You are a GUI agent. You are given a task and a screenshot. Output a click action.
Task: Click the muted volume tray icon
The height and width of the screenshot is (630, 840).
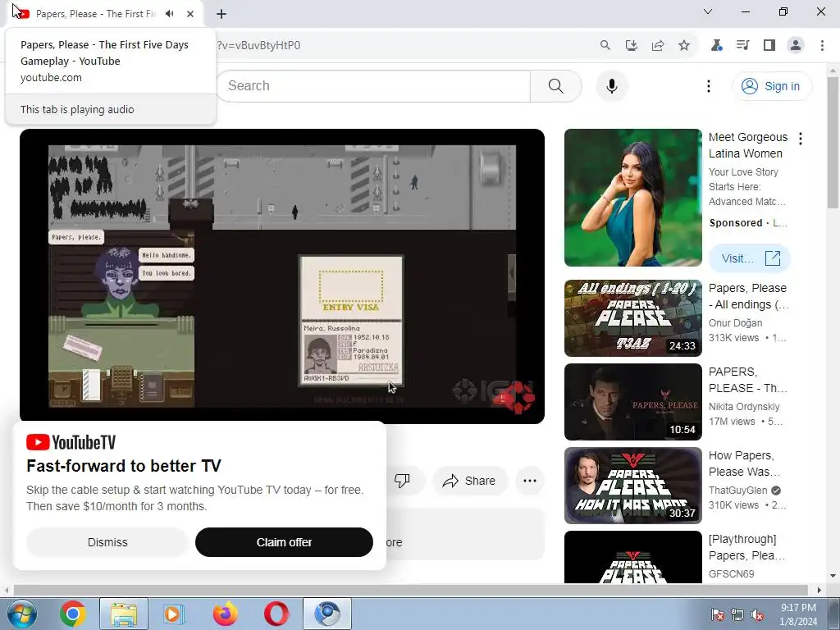click(x=757, y=614)
